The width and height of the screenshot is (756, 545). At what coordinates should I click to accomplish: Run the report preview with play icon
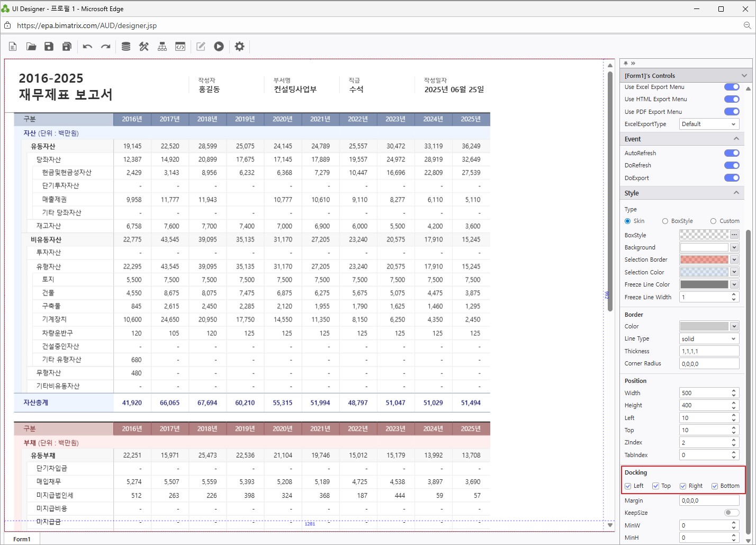click(219, 47)
